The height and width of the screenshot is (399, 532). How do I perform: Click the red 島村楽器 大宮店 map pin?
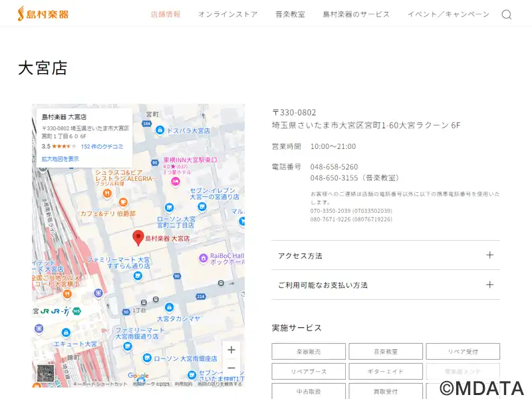(x=138, y=237)
